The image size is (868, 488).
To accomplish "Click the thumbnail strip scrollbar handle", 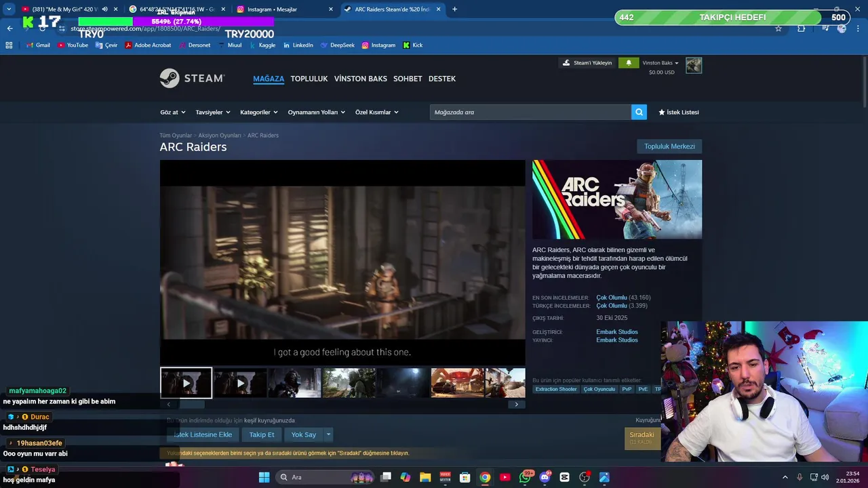I will click(x=191, y=405).
